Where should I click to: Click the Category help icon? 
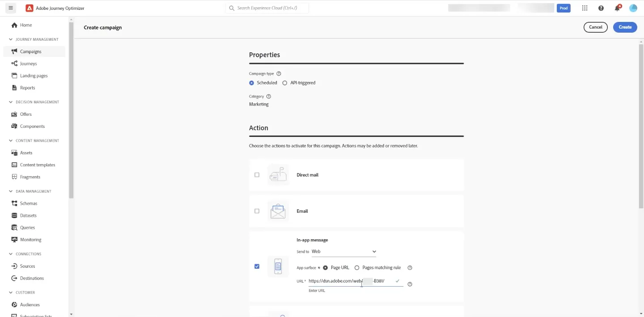pos(268,97)
